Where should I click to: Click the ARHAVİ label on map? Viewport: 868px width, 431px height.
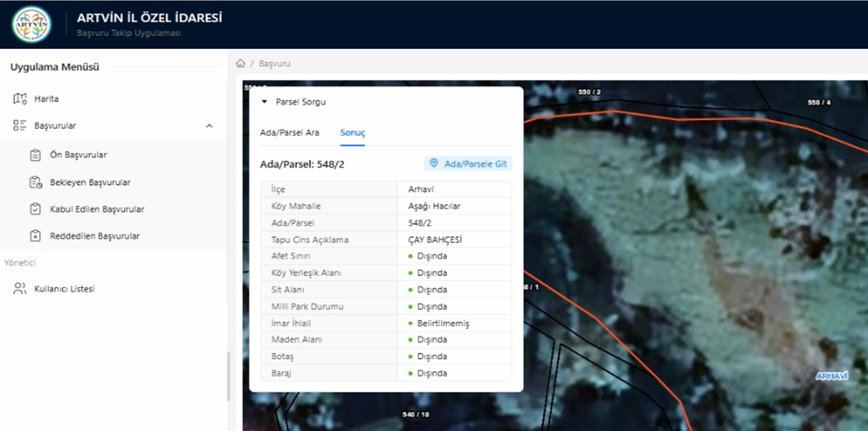pyautogui.click(x=832, y=376)
